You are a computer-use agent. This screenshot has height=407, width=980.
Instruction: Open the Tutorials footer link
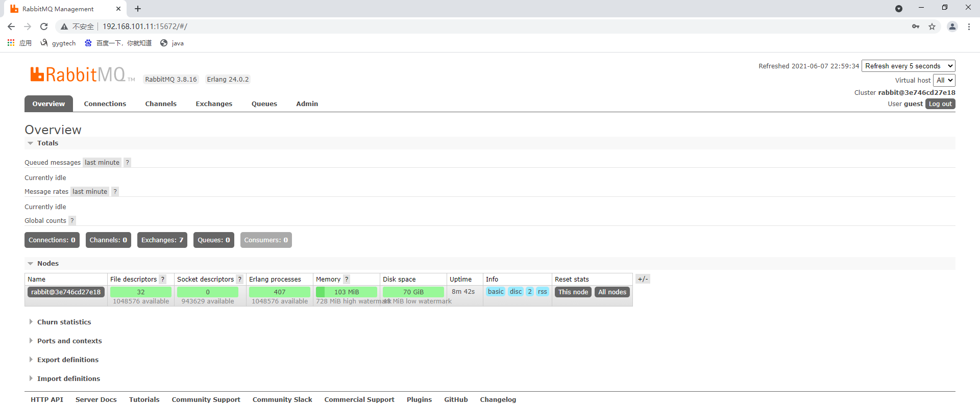coord(144,399)
